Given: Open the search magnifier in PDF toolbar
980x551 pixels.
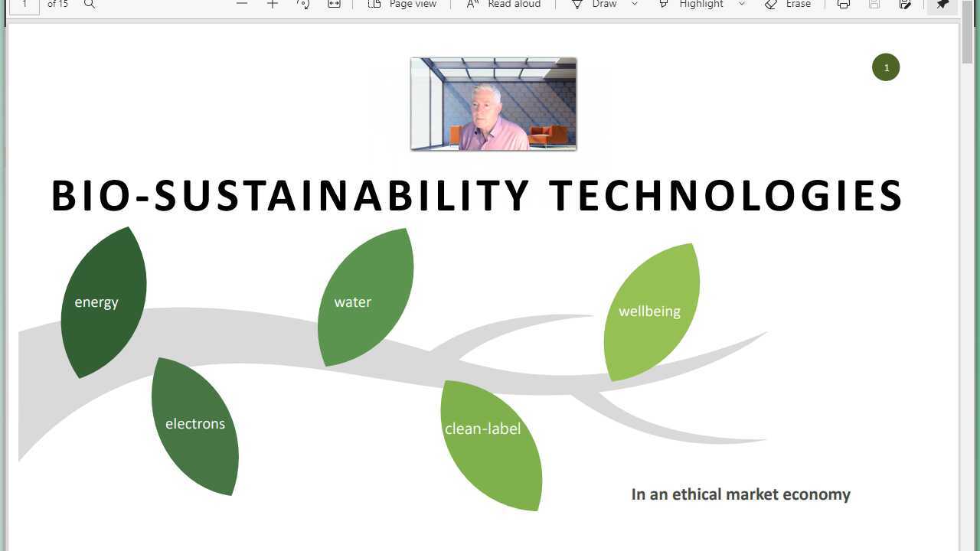Looking at the screenshot, I should coord(90,5).
